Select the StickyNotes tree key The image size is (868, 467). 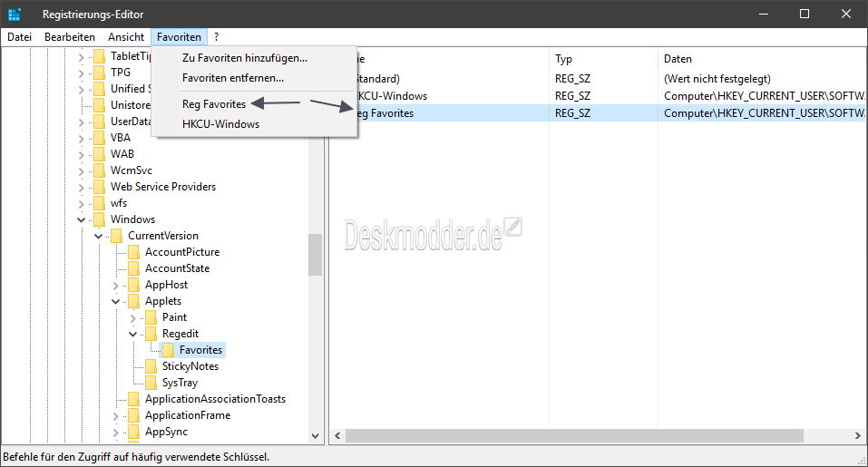[190, 366]
